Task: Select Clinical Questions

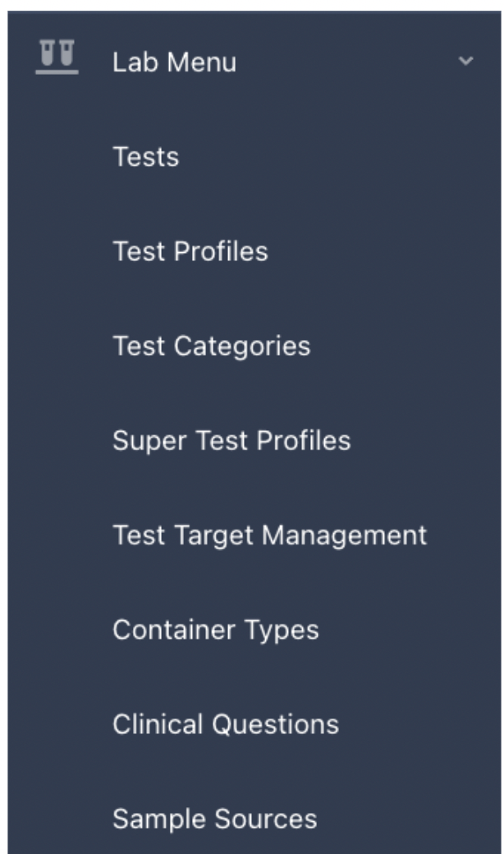Action: (226, 725)
